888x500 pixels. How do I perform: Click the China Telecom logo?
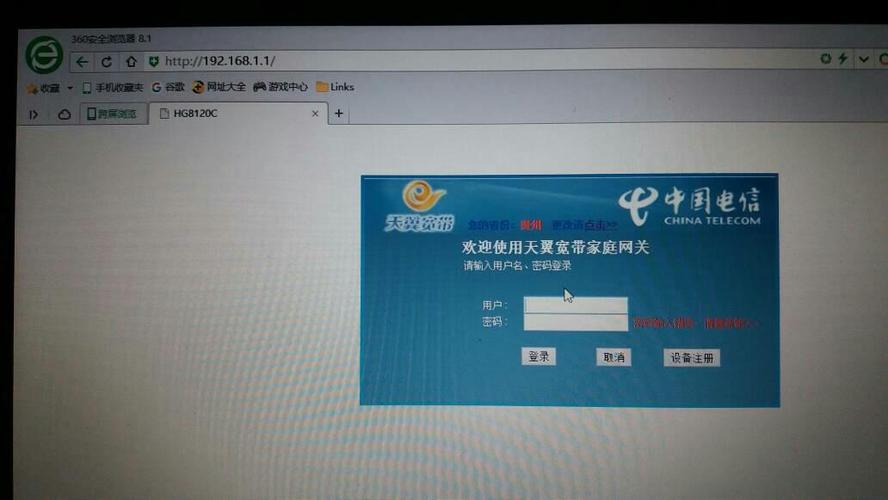coord(689,206)
